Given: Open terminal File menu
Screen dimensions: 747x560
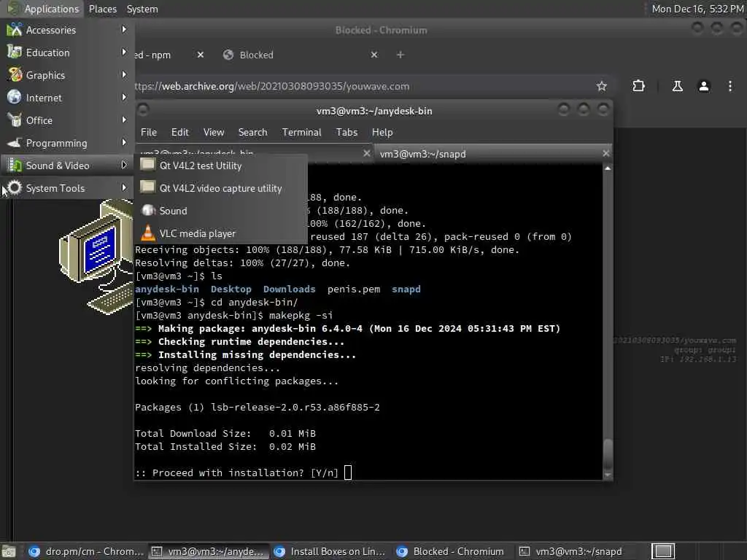Looking at the screenshot, I should pyautogui.click(x=149, y=132).
